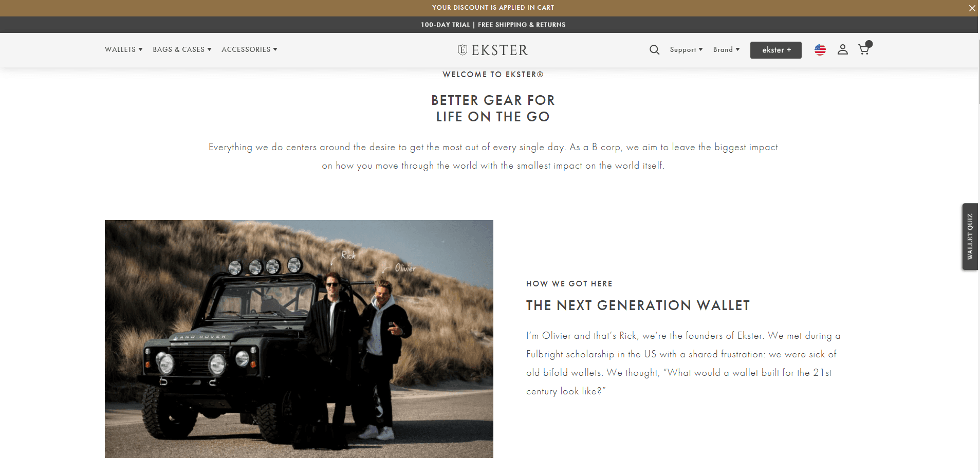The image size is (980, 472).
Task: Click the cart item count badge
Action: (869, 44)
